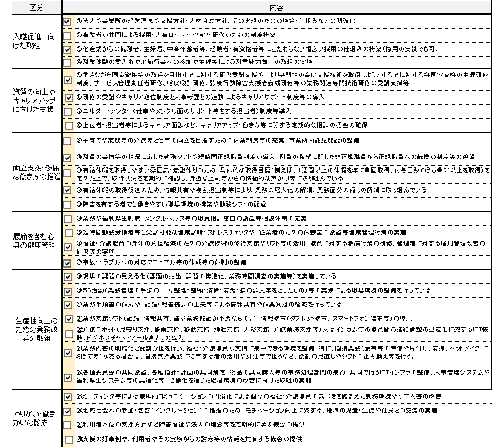
Task: Uncheck item ⑳ 業務手順書の作成 checkbox
Action: tap(67, 305)
